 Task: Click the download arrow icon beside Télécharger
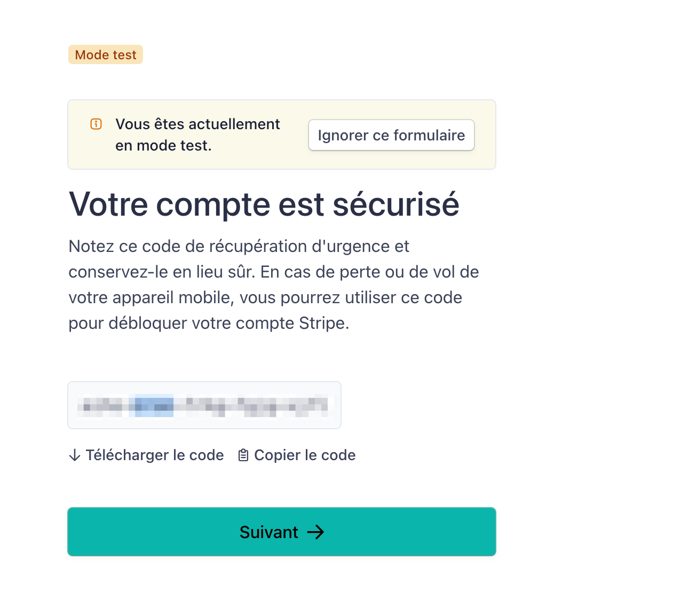[75, 455]
